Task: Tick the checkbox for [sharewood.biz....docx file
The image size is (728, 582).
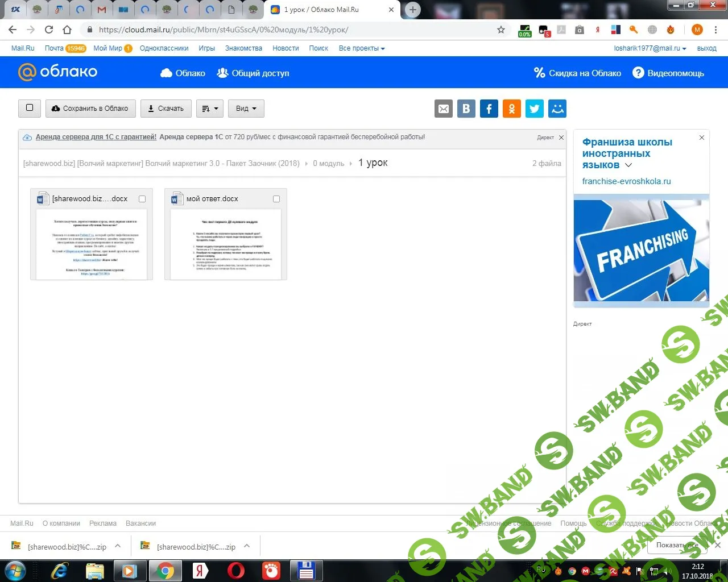Action: (142, 199)
